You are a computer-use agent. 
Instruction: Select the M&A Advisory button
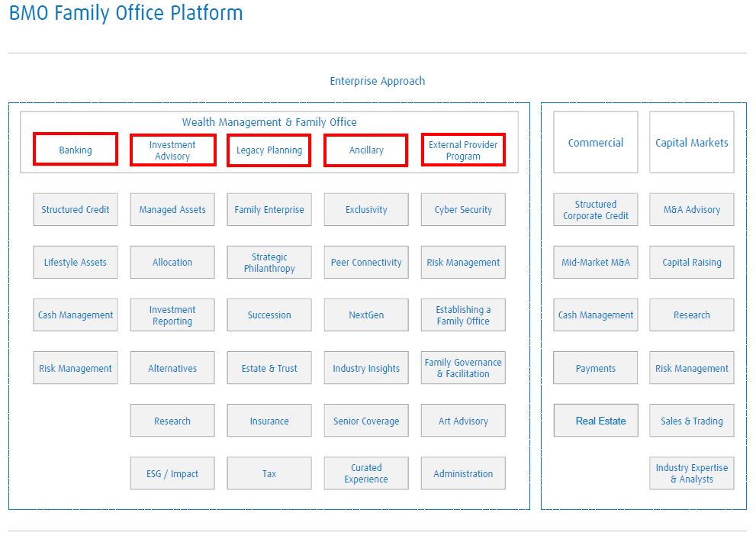pyautogui.click(x=692, y=209)
